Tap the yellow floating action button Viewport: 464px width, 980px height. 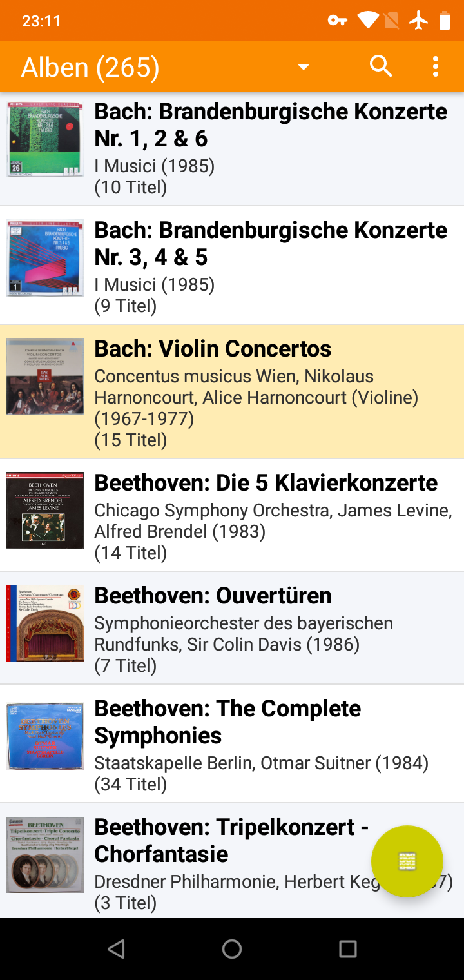407,861
